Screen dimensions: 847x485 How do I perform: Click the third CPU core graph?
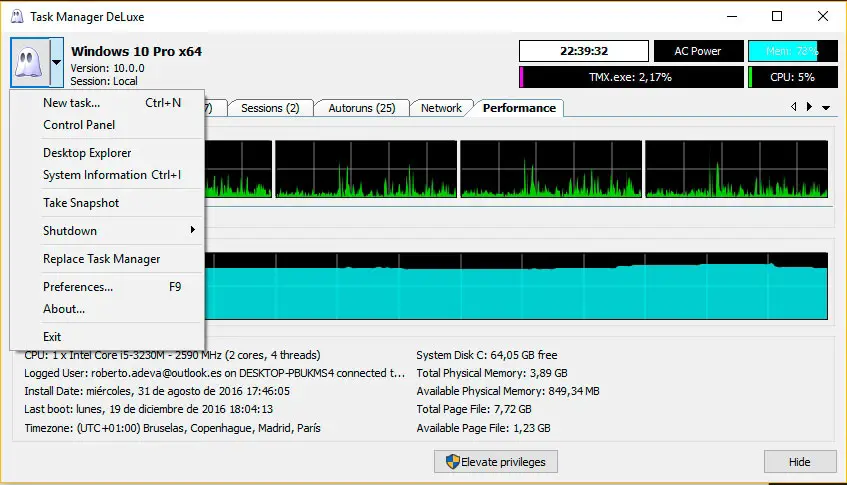point(551,169)
